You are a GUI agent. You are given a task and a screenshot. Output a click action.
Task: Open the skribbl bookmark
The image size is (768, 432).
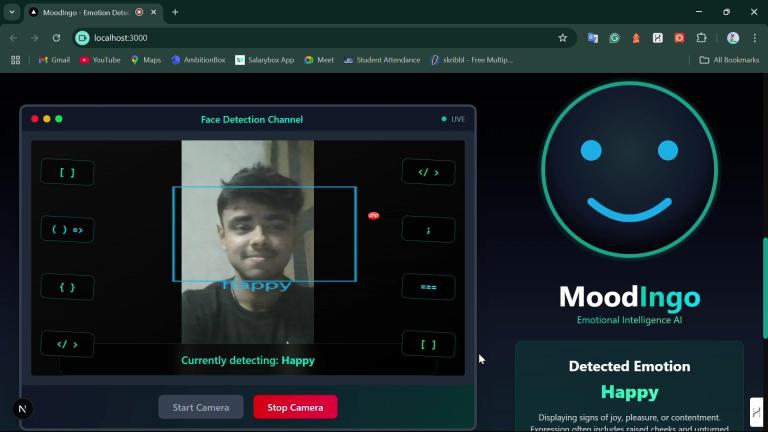point(471,60)
